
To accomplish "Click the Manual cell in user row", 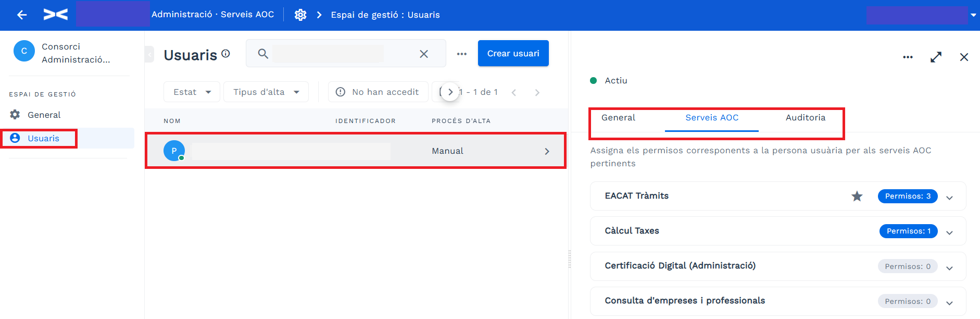I will [447, 151].
